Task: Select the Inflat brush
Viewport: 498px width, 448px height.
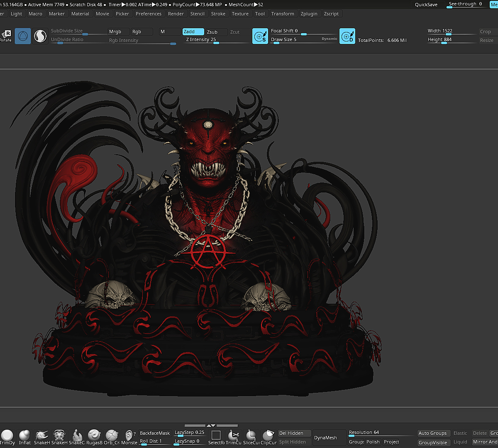Action: click(x=24, y=438)
